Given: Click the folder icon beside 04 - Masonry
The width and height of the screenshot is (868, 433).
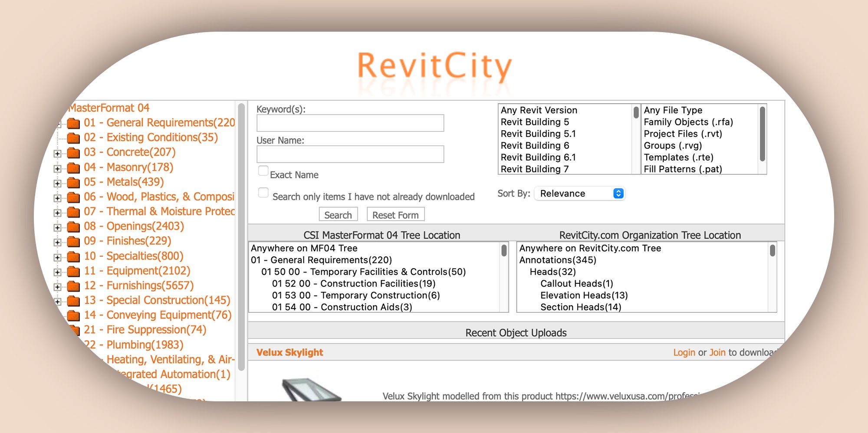Looking at the screenshot, I should point(73,168).
